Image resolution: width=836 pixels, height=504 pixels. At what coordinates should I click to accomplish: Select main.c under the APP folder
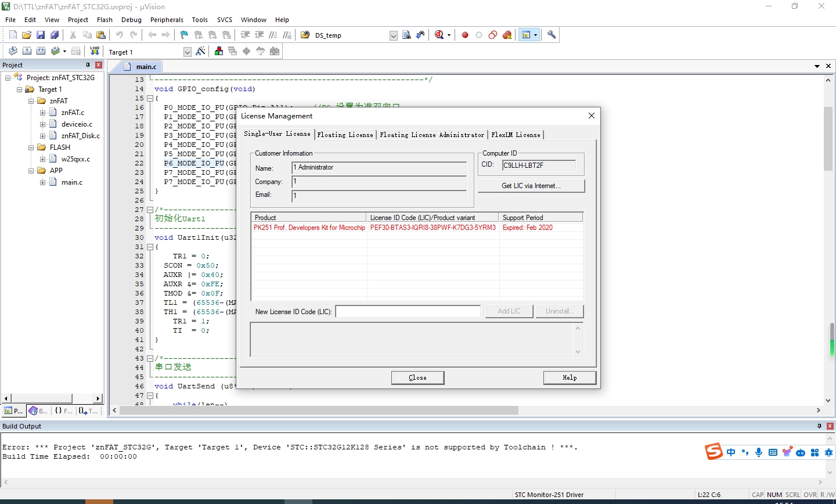(72, 182)
